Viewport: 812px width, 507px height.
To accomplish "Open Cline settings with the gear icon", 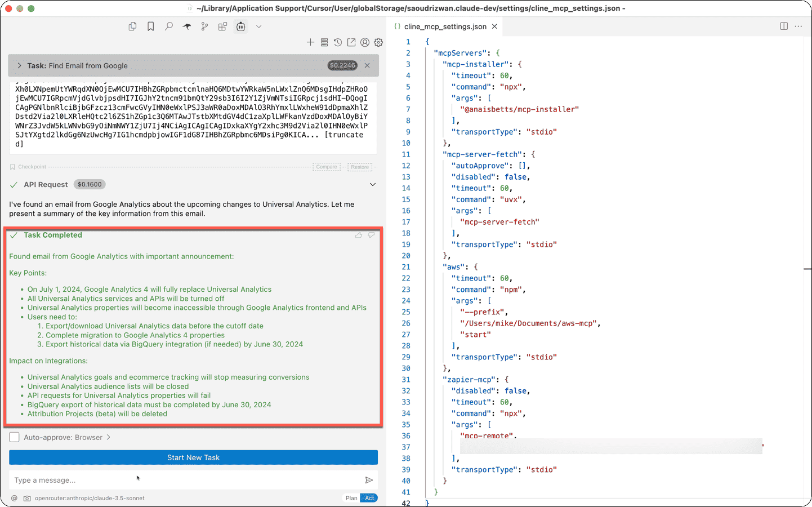I will pos(378,42).
